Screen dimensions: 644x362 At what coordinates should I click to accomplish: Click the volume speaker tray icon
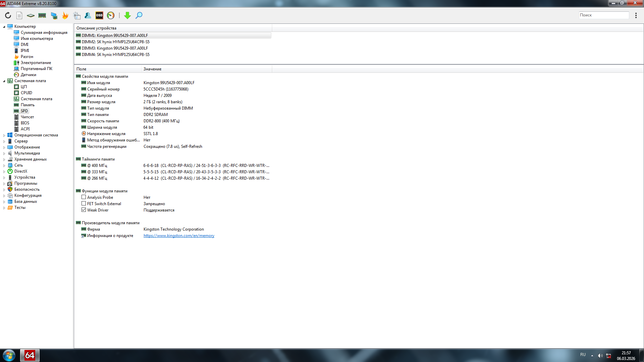(600, 356)
